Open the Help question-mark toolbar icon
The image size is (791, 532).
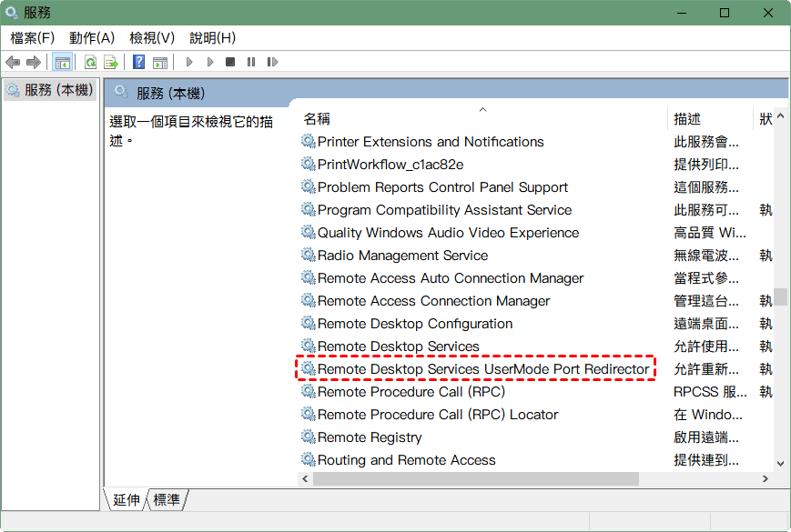point(138,62)
